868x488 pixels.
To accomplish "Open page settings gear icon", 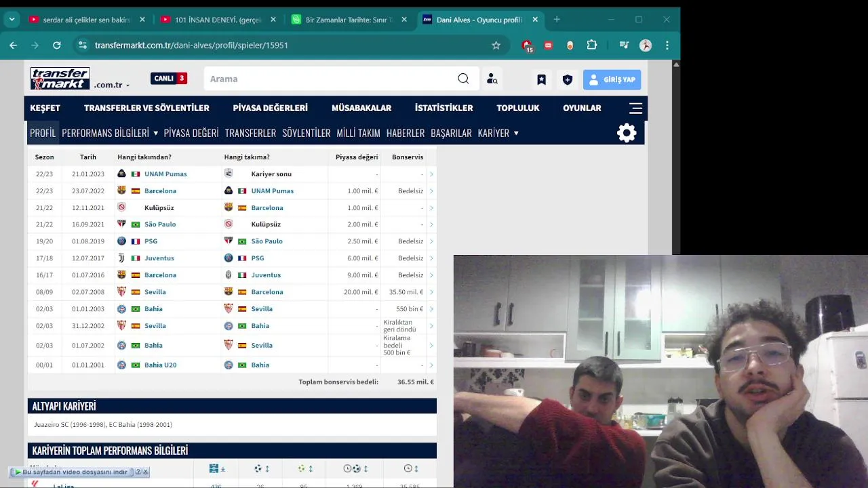I will [627, 132].
